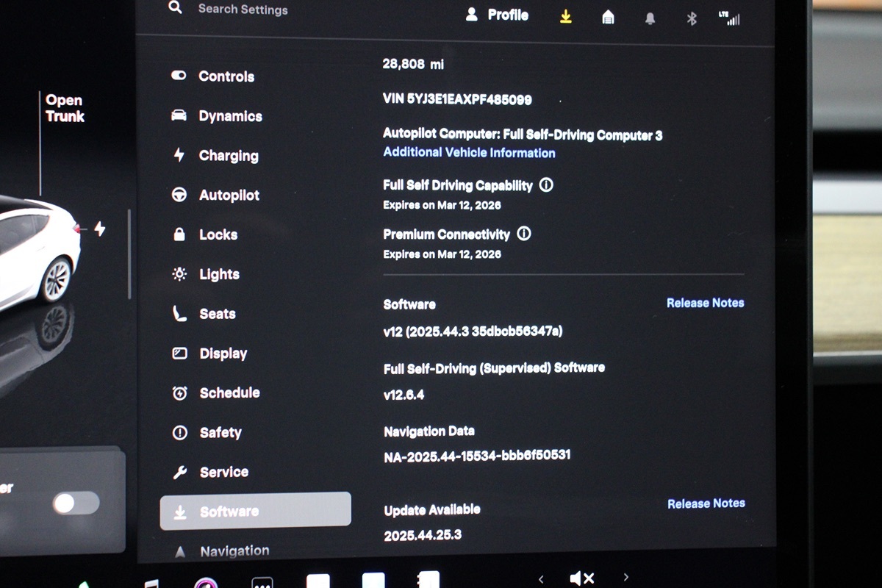View Release Notes for Update Available
Screen dimensions: 882x588
[706, 503]
